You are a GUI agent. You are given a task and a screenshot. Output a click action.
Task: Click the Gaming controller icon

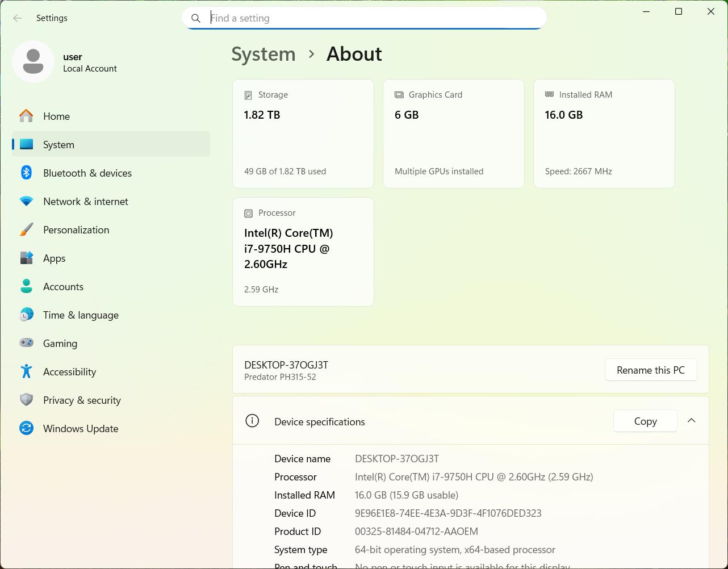coord(26,343)
